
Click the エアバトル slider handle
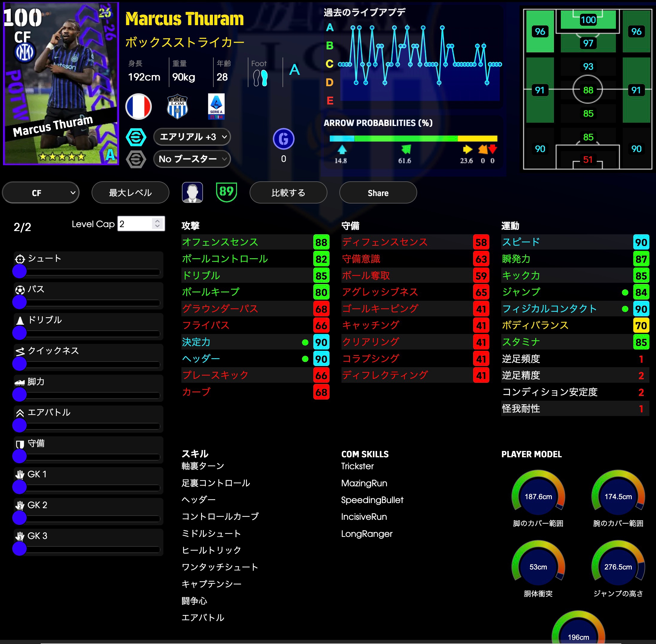tap(20, 425)
